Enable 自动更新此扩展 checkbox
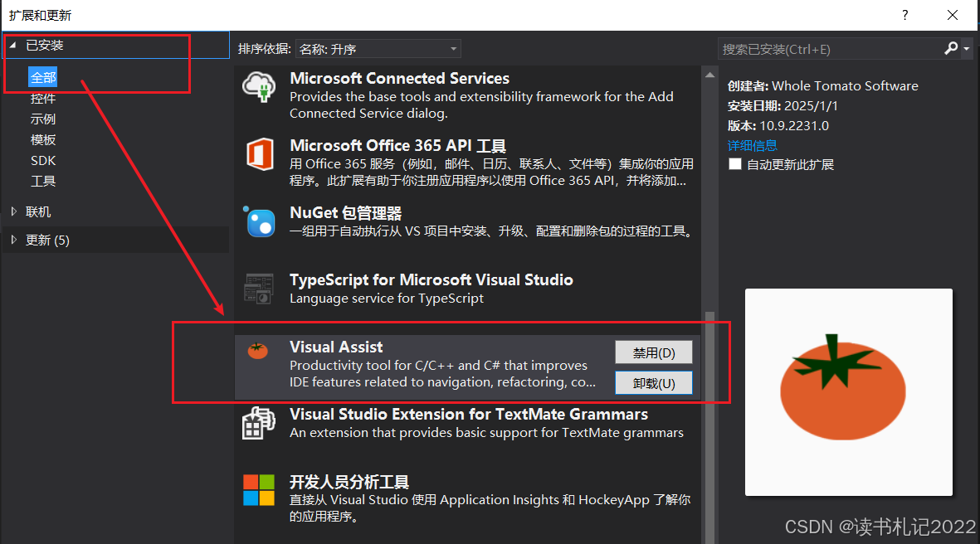Image resolution: width=980 pixels, height=544 pixels. [x=735, y=164]
